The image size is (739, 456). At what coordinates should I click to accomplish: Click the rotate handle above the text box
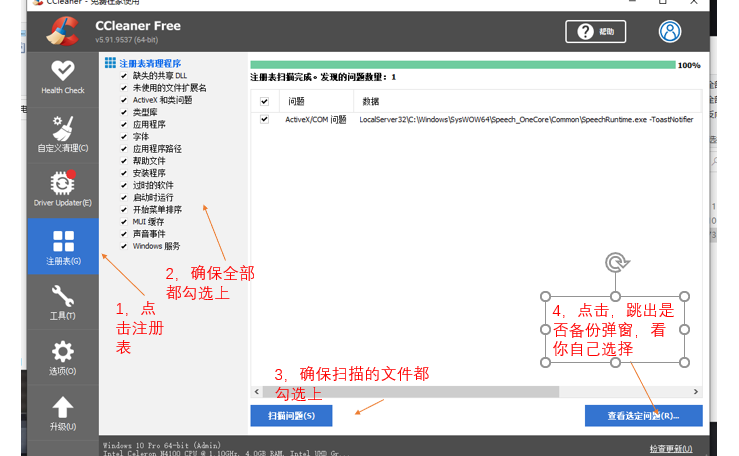(x=616, y=262)
